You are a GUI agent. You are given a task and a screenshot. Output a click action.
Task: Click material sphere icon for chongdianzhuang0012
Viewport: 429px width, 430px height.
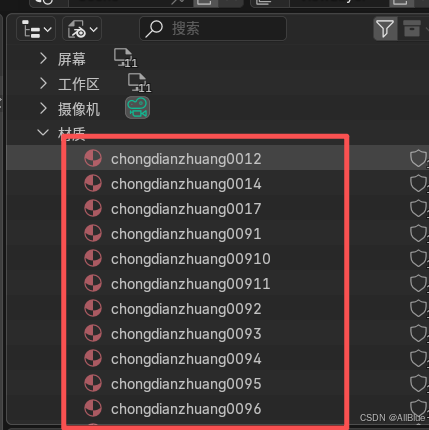93,158
